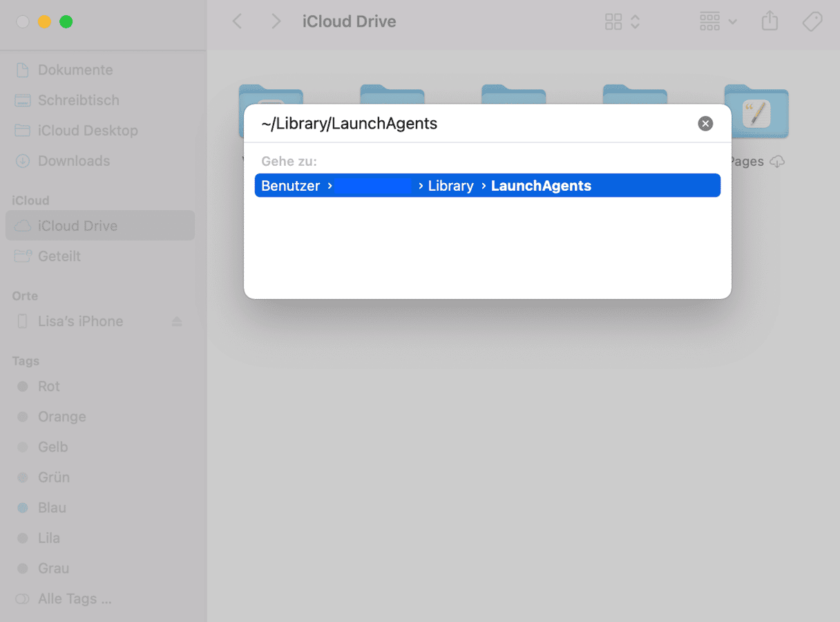840x622 pixels.
Task: Click the Tag toolbar icon
Action: (x=812, y=22)
